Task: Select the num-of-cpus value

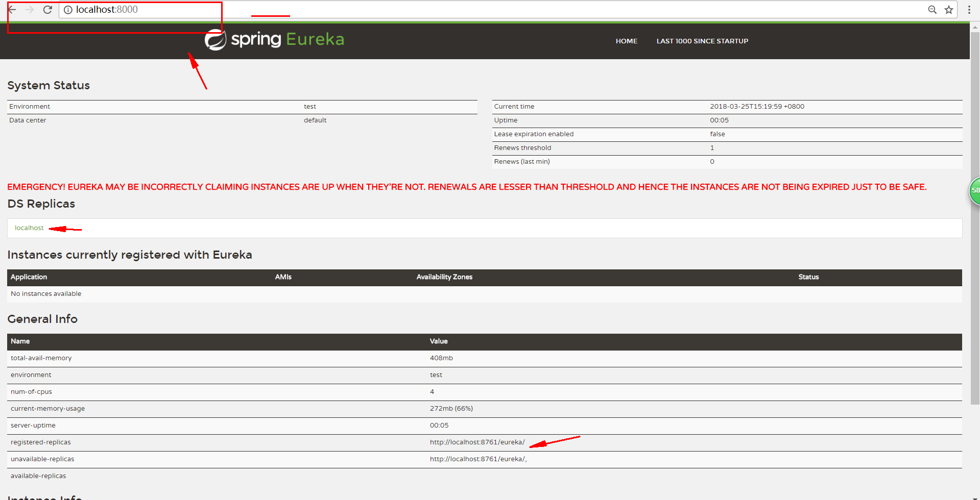Action: 432,392
